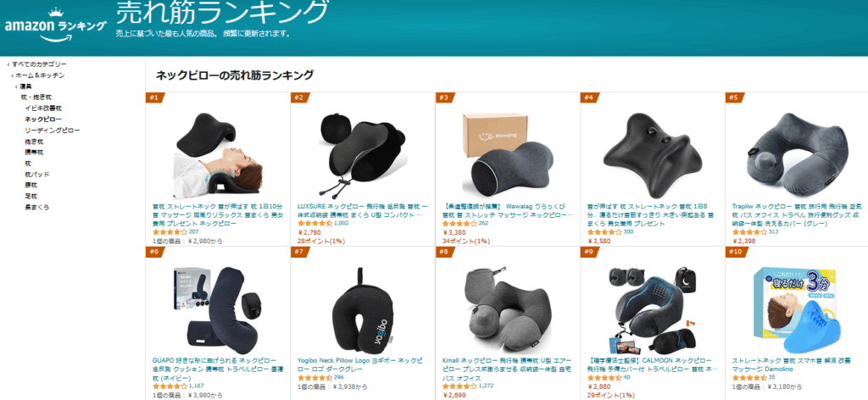868x400 pixels.
Task: Select イビキ改善枕 category
Action: pos(43,108)
